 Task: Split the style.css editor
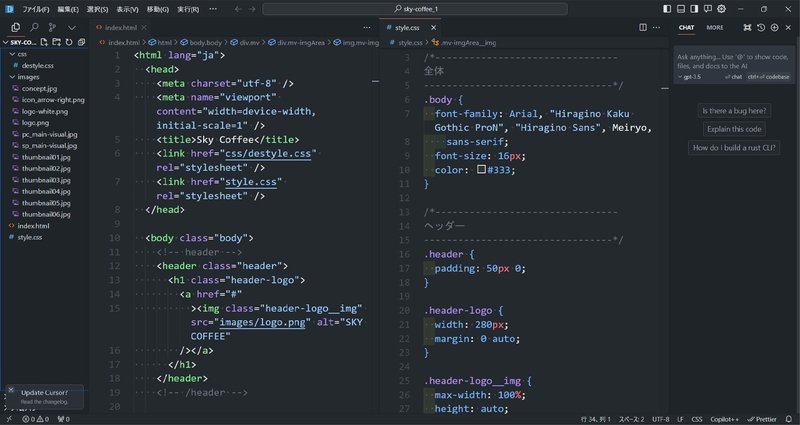point(643,28)
